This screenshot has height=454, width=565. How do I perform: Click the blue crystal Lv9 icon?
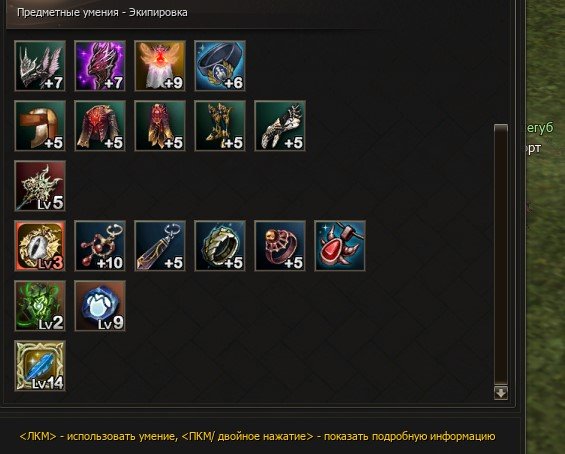100,306
